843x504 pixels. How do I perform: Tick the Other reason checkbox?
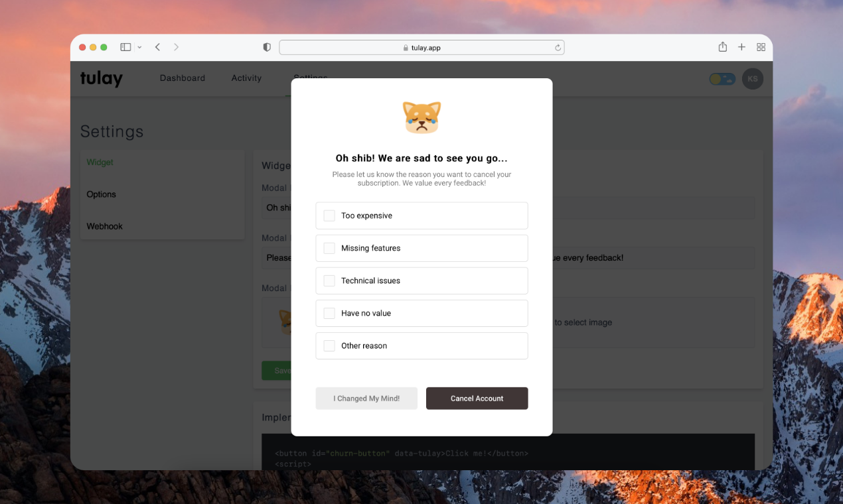coord(329,346)
